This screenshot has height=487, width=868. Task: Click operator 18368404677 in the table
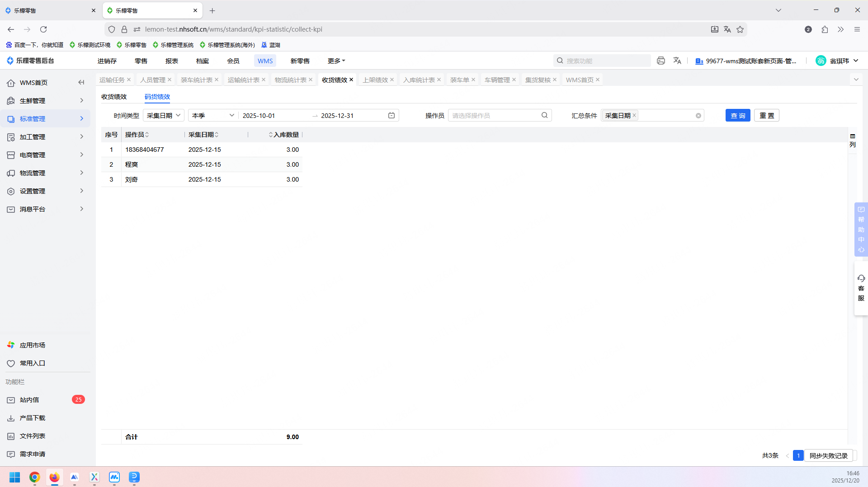tap(145, 150)
